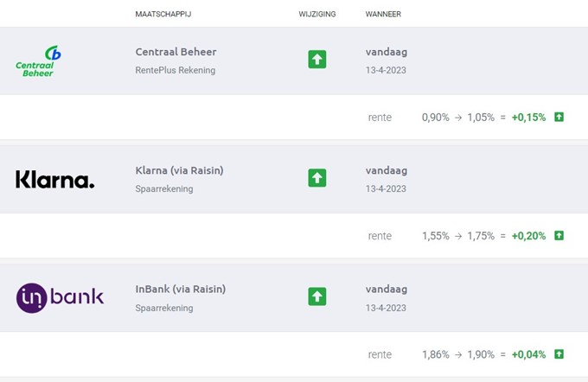Click the +0,20% rate change value
This screenshot has width=588, height=382.
pyautogui.click(x=528, y=236)
